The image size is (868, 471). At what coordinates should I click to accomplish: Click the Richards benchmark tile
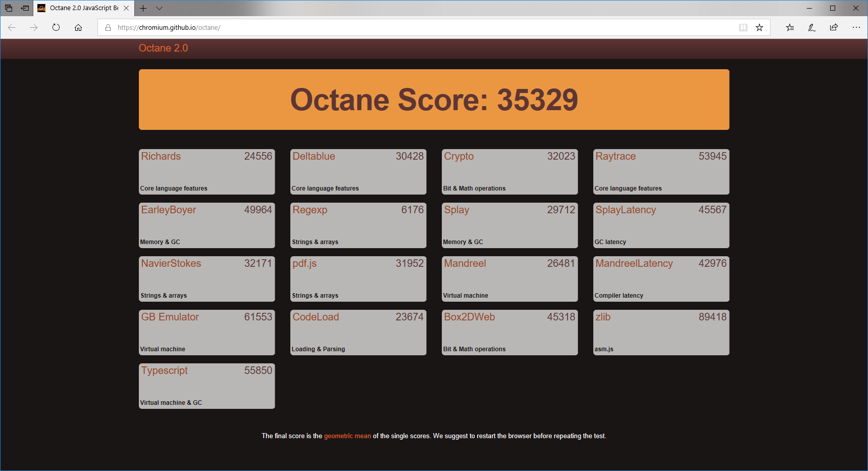pos(207,171)
